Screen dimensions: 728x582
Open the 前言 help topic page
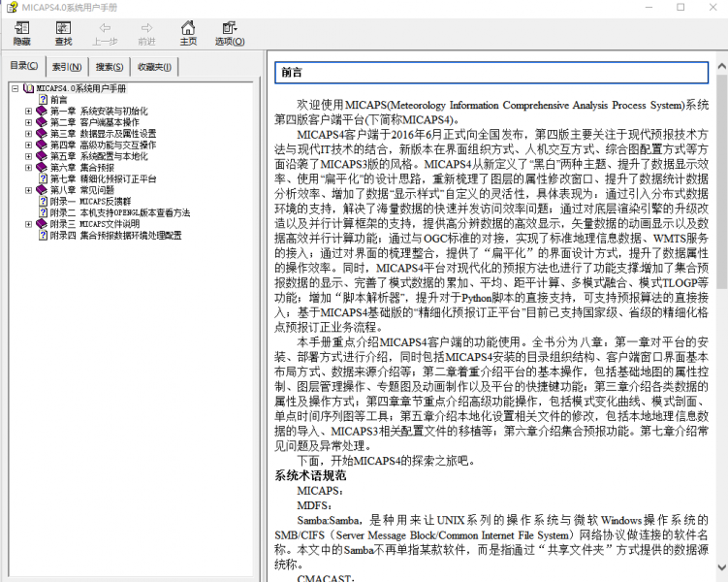[58, 100]
